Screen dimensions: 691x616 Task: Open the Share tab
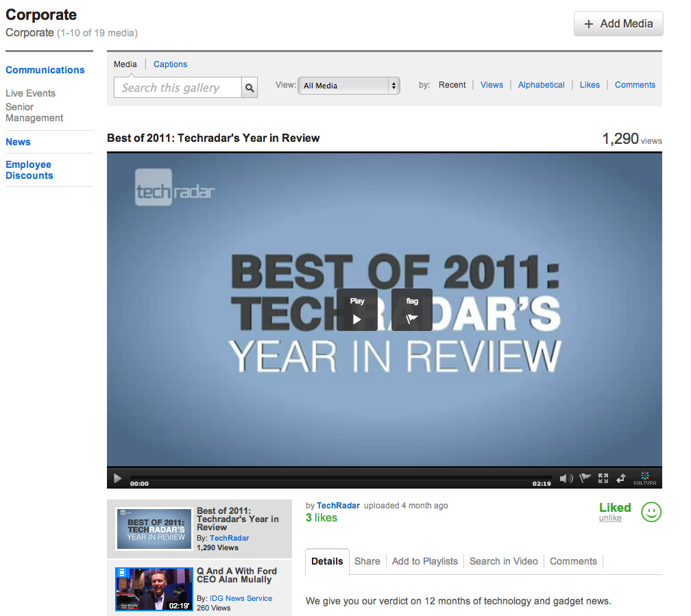pos(367,561)
